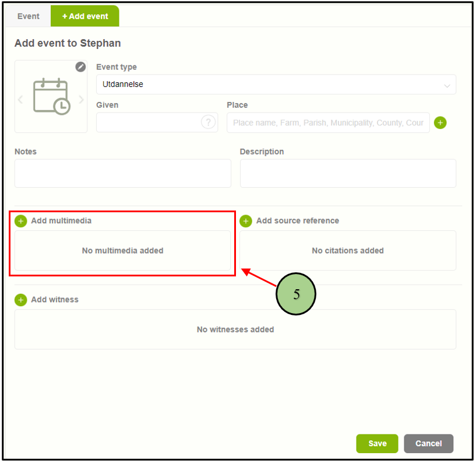This screenshot has height=463, width=476.
Task: Click the pencil edit icon on event image
Action: tap(80, 67)
